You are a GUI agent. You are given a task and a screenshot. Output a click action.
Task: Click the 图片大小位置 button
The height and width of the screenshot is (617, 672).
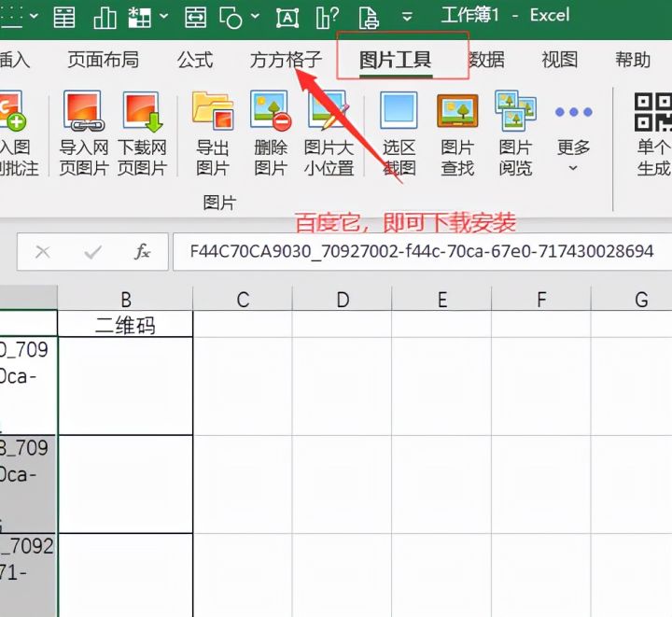329,133
